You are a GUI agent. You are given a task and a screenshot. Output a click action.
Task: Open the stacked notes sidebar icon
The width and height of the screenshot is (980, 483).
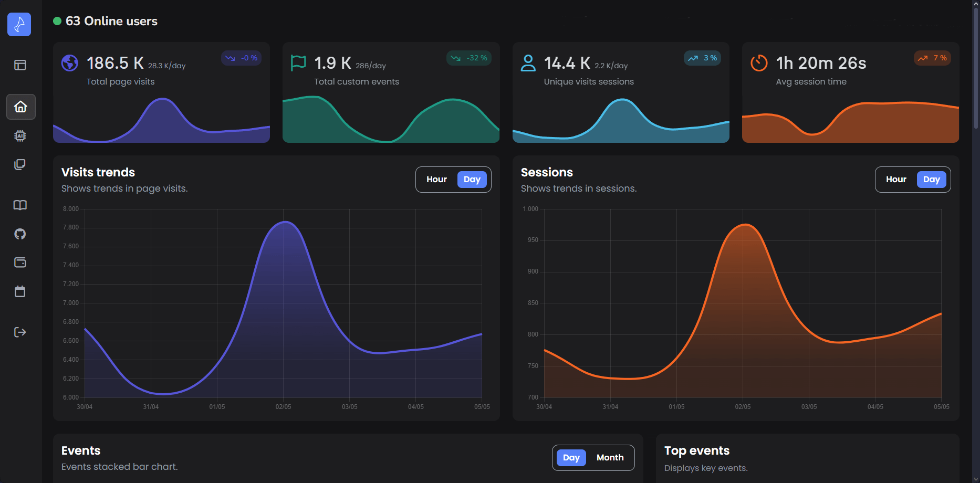20,165
